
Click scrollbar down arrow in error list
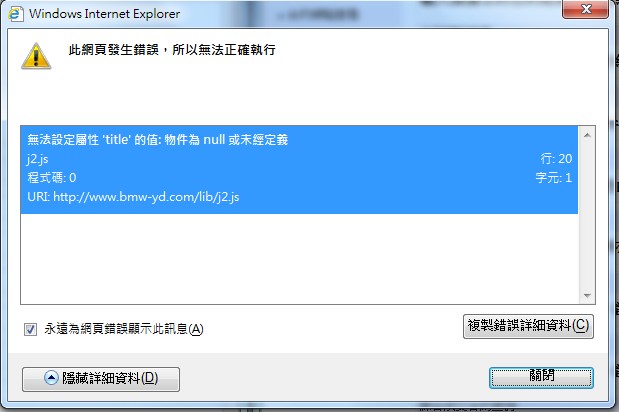click(x=587, y=296)
